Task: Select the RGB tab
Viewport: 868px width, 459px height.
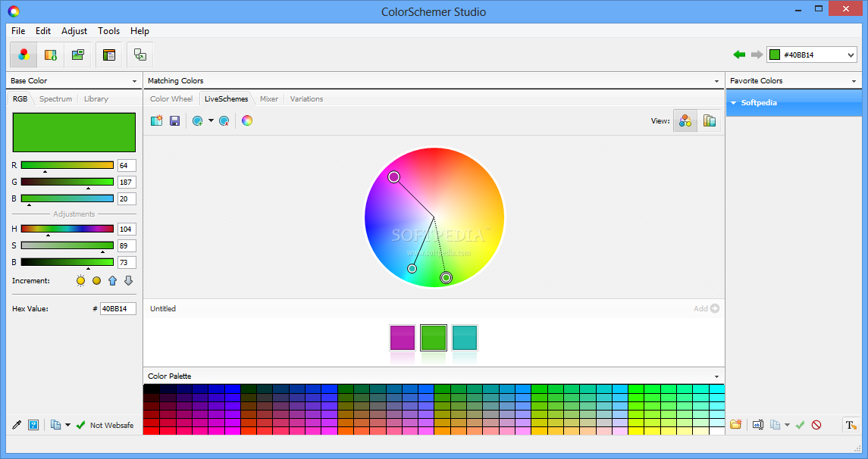Action: [x=20, y=99]
